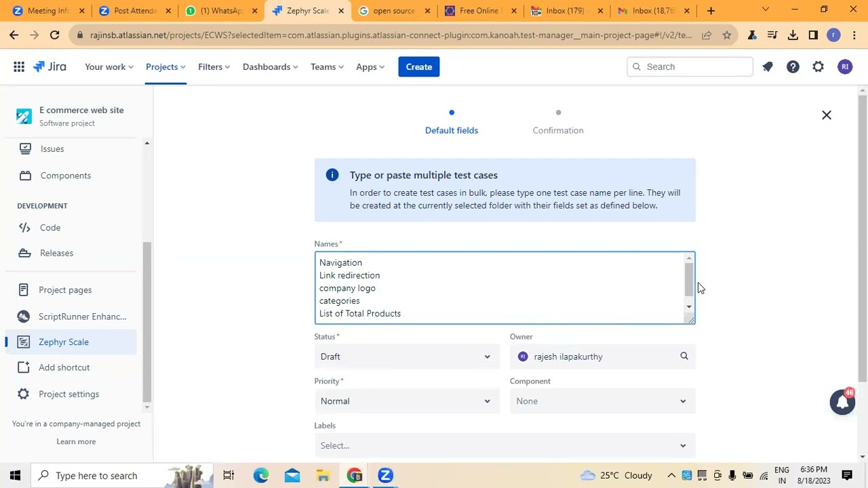868x488 pixels.
Task: Expand the Filters menu
Action: (214, 66)
